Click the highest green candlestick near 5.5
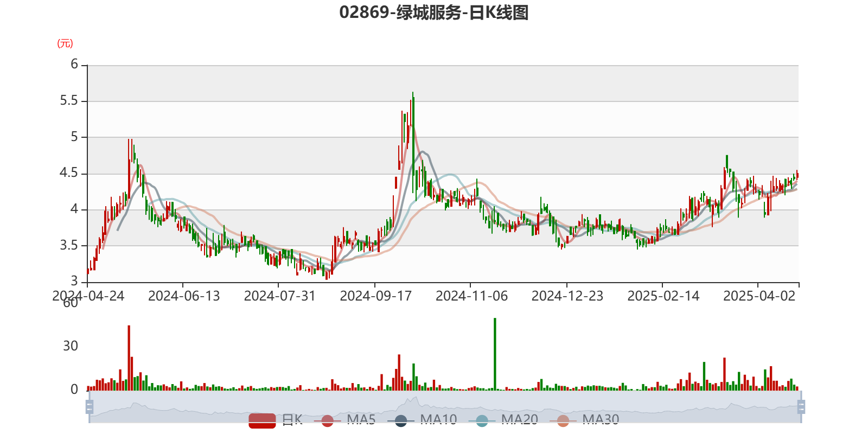The width and height of the screenshot is (868, 434). pos(413,142)
